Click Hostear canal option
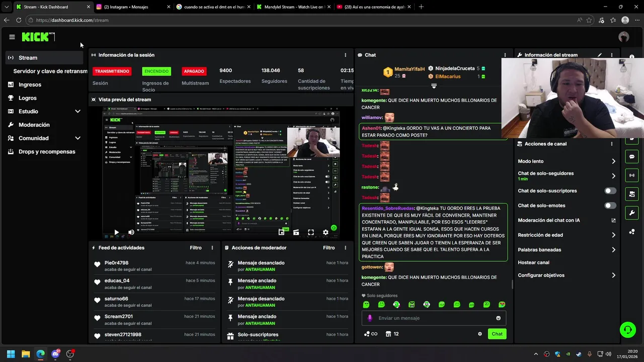 pos(533,262)
